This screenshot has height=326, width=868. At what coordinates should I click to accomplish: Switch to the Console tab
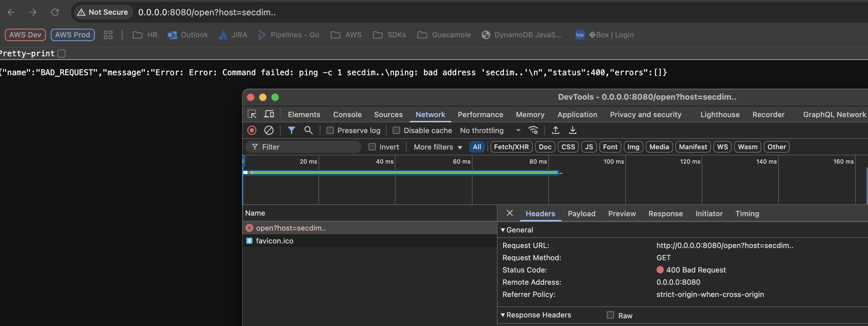coord(347,114)
